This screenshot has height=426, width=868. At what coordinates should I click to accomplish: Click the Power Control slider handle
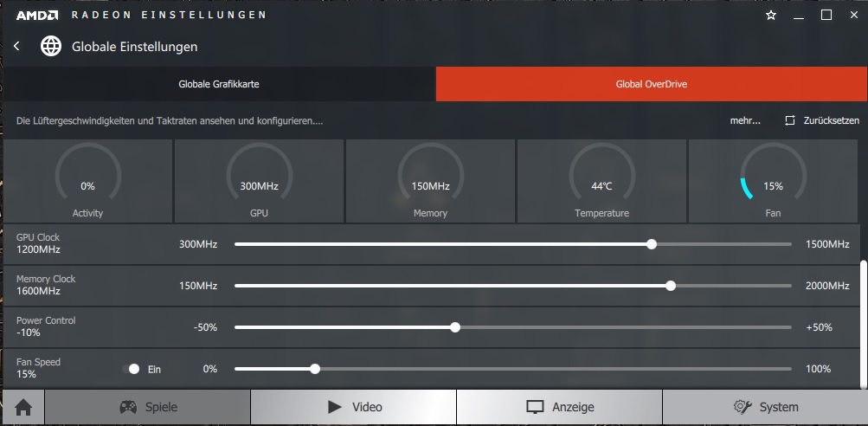455,327
